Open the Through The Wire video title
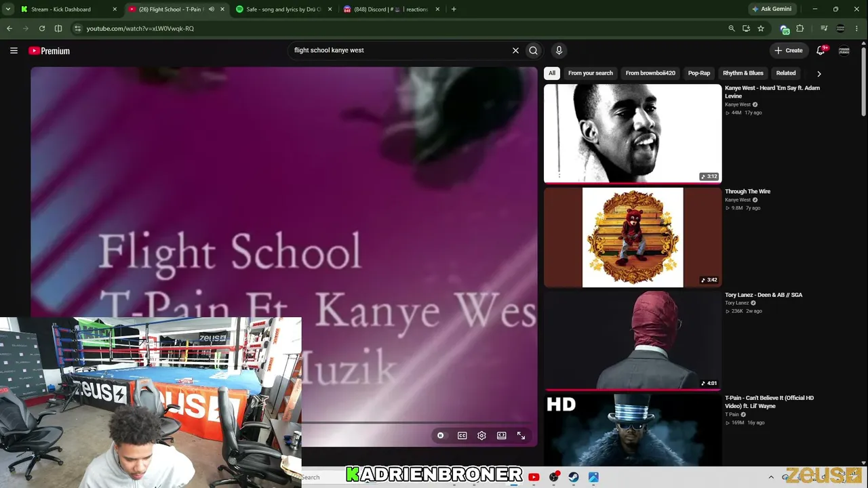 click(747, 192)
